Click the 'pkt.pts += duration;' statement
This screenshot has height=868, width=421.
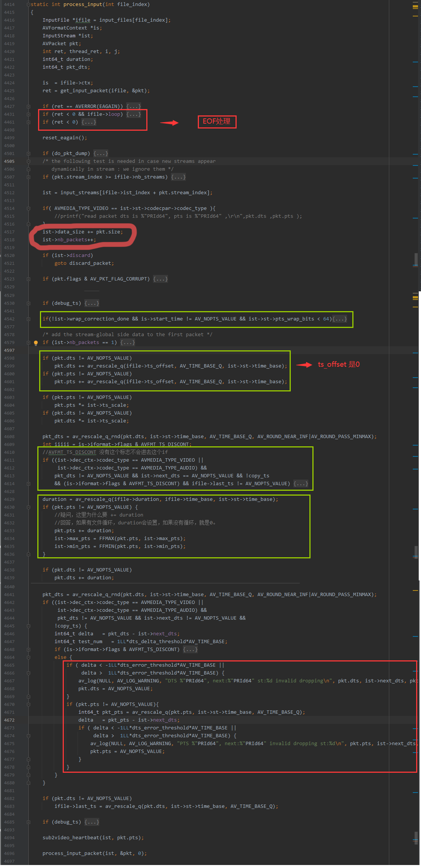tap(84, 531)
